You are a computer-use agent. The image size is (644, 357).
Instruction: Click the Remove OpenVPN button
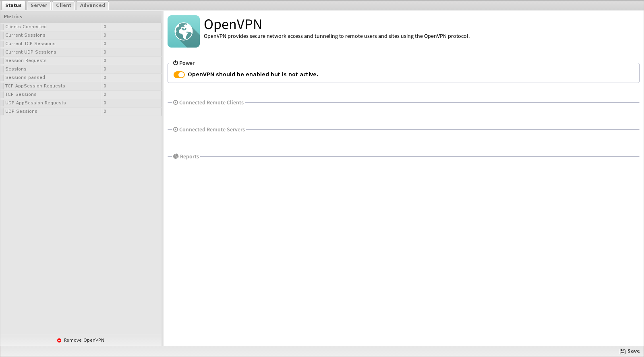(x=81, y=340)
